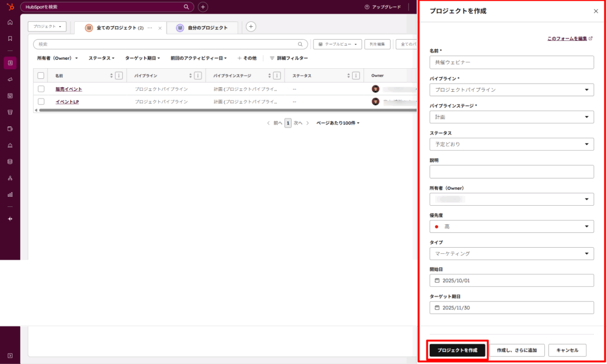
Task: Toggle the select-all checkbox in the table header
Action: pos(41,75)
